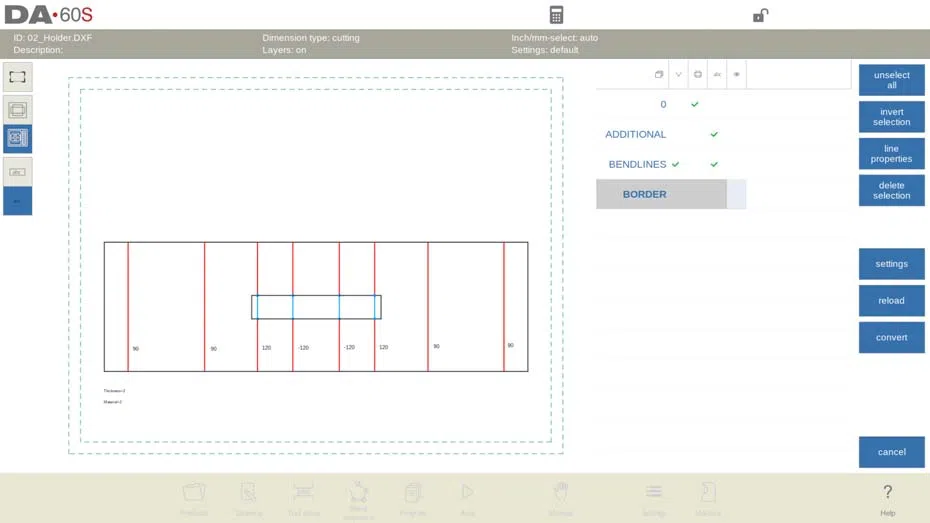Image resolution: width=930 pixels, height=523 pixels.
Task: Click Inch/mm-select: auto header text
Action: pos(555,37)
